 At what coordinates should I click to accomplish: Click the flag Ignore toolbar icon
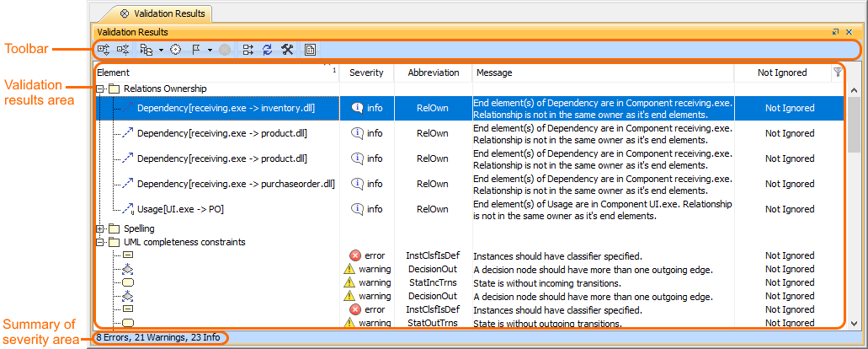pos(196,51)
